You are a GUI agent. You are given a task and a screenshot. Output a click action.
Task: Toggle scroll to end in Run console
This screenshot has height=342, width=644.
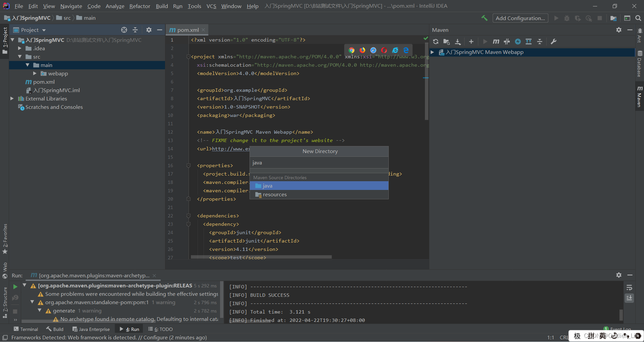pyautogui.click(x=629, y=298)
